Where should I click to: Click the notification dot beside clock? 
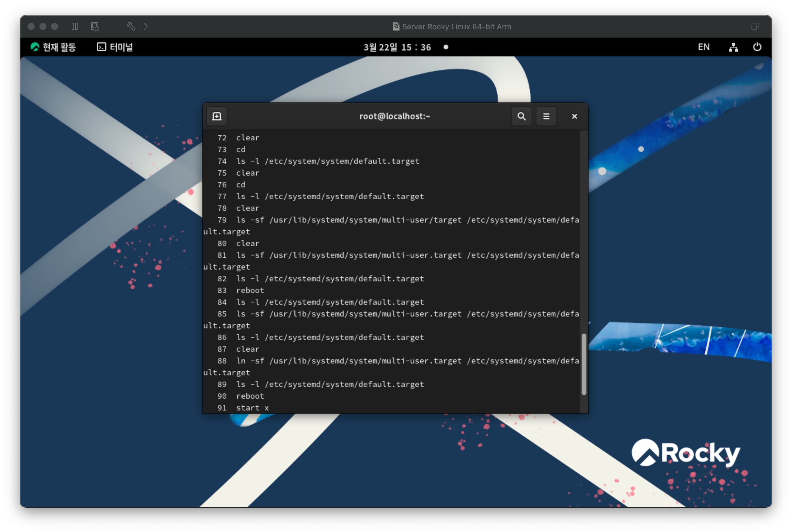pos(446,47)
